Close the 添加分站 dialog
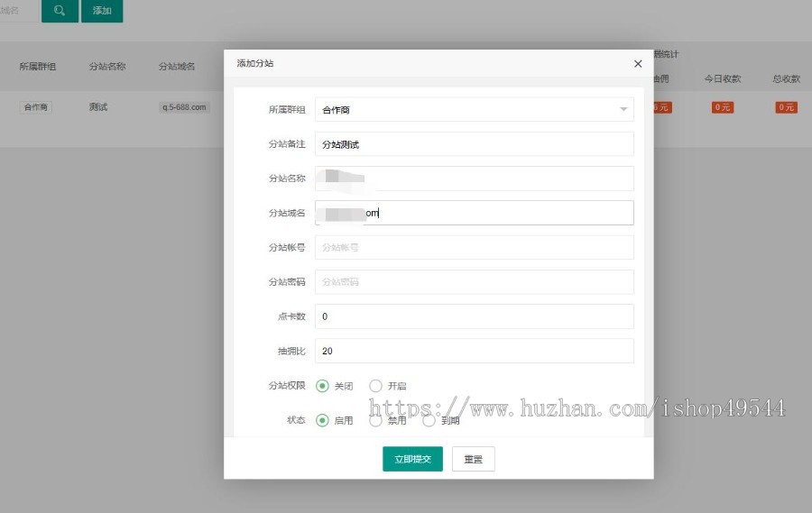812x513 pixels. 638,64
